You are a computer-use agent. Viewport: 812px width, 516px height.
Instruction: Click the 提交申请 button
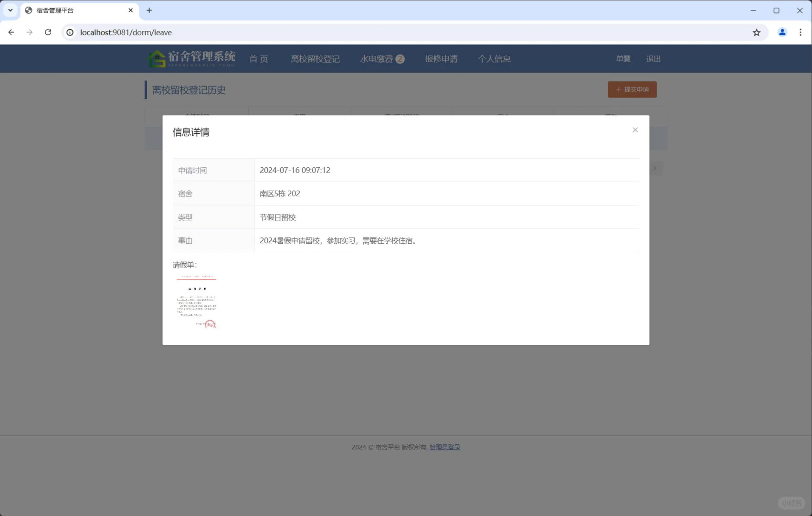632,89
